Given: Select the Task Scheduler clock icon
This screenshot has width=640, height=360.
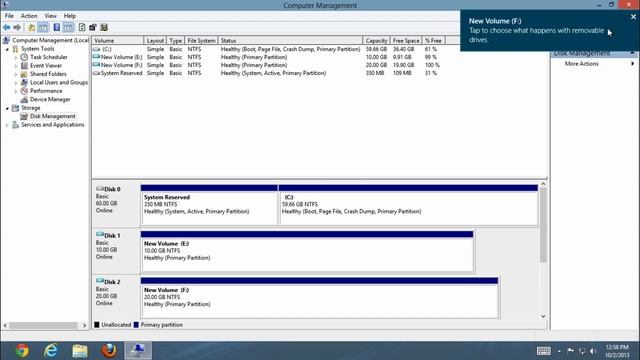Looking at the screenshot, I should tap(24, 57).
